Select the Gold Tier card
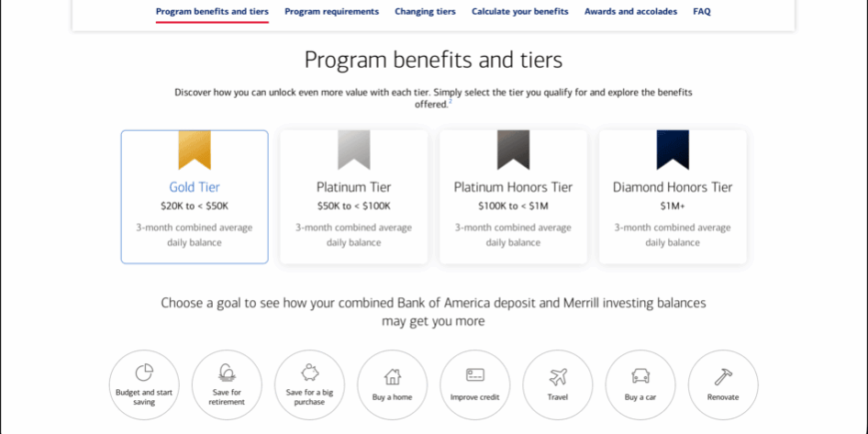 tap(195, 197)
